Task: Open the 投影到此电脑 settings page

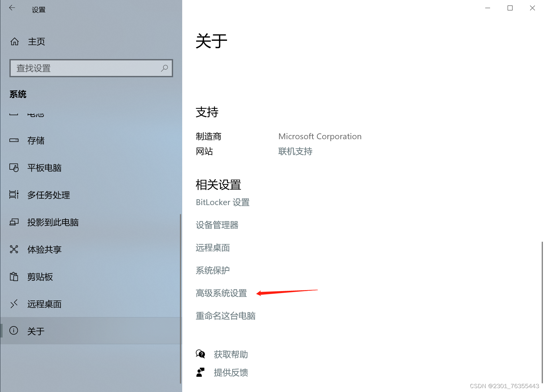Action: coord(53,222)
